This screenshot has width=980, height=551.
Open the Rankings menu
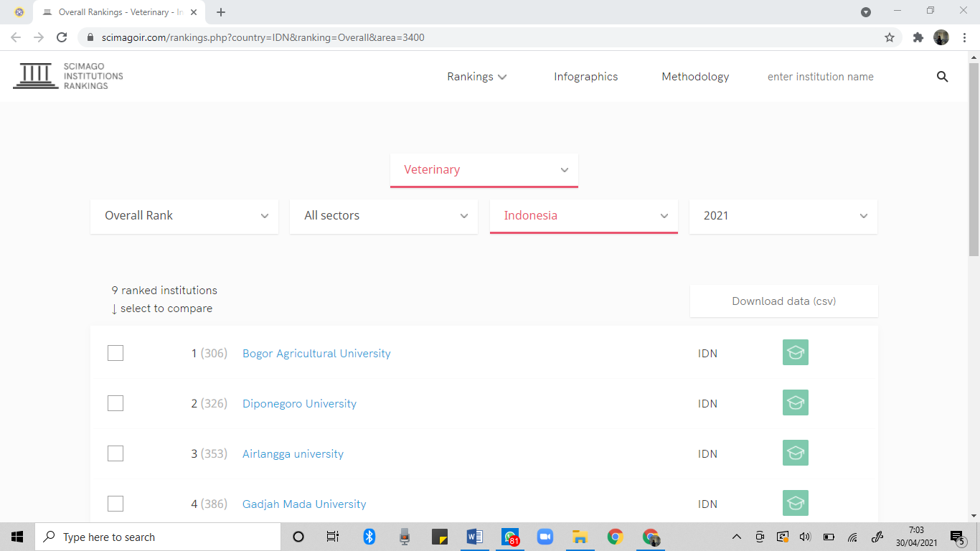pyautogui.click(x=476, y=77)
